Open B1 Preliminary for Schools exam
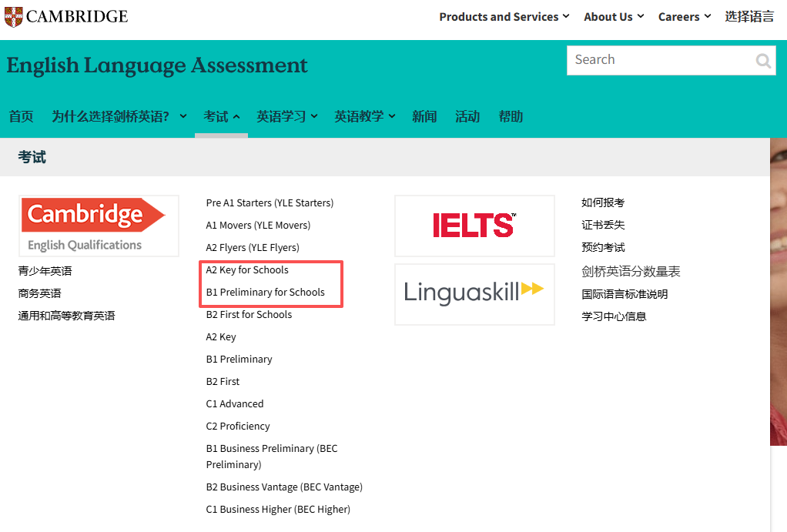The height and width of the screenshot is (532, 787). (x=265, y=293)
